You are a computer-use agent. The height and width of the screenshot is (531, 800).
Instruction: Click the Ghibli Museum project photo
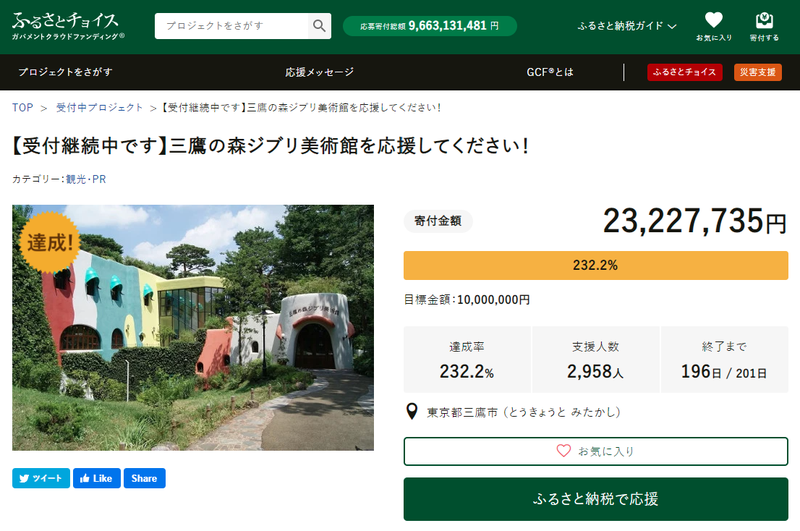(193, 327)
